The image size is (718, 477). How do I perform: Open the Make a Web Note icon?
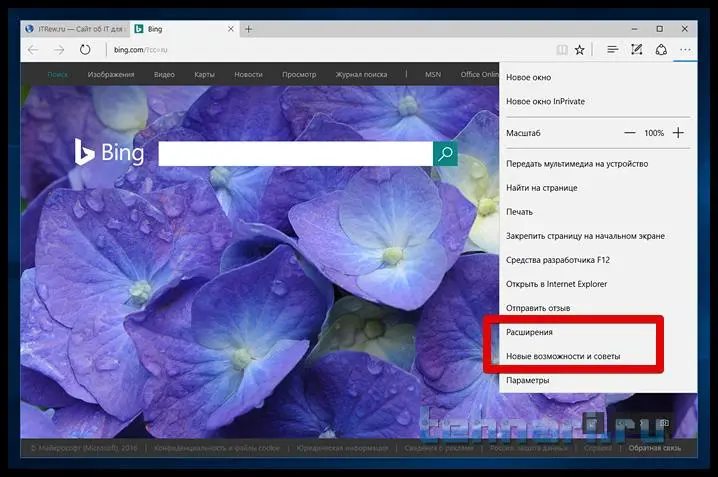pyautogui.click(x=636, y=49)
